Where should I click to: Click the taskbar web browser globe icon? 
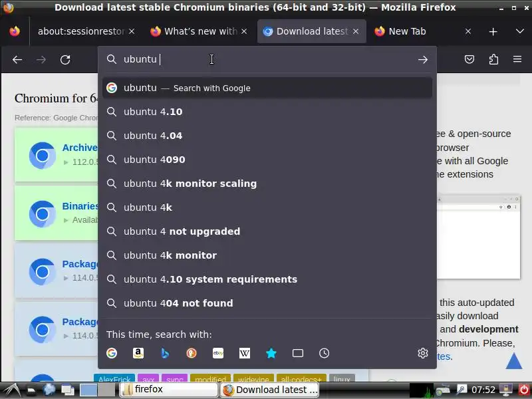tap(49, 390)
